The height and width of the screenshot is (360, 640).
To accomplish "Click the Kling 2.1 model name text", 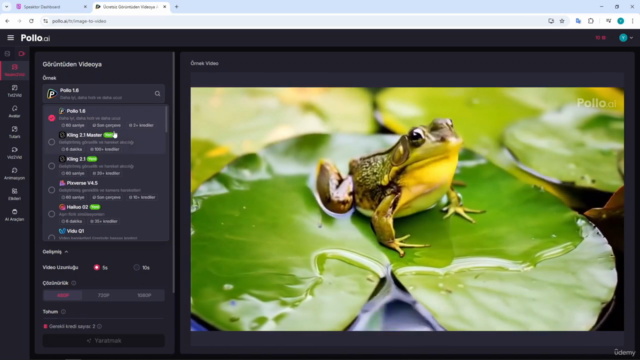I will 76,159.
